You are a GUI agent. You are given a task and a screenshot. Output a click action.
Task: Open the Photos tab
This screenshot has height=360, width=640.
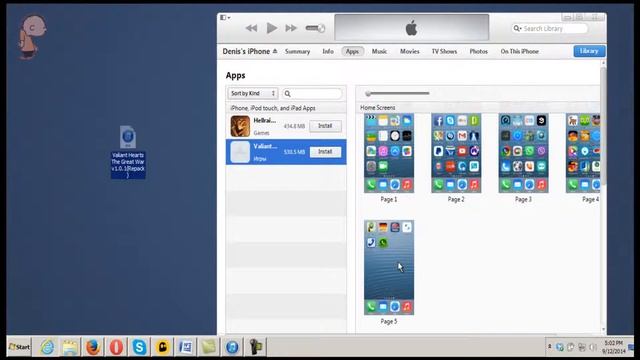click(478, 51)
